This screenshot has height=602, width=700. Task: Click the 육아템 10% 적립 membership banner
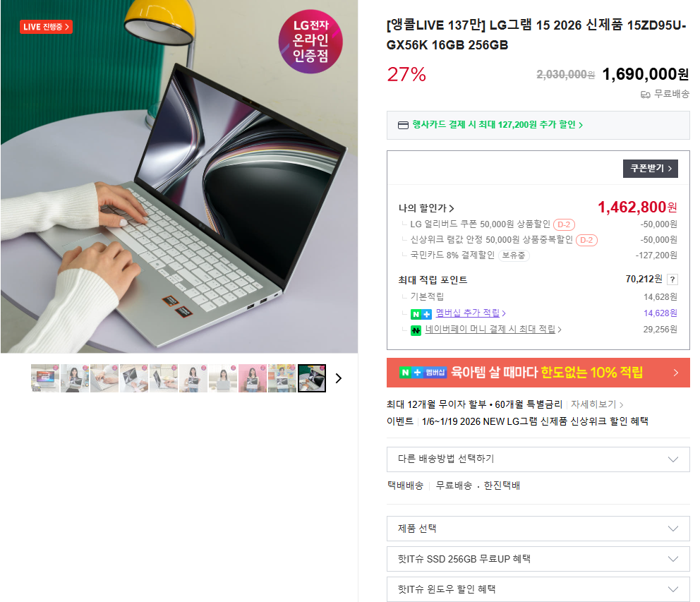(x=538, y=373)
